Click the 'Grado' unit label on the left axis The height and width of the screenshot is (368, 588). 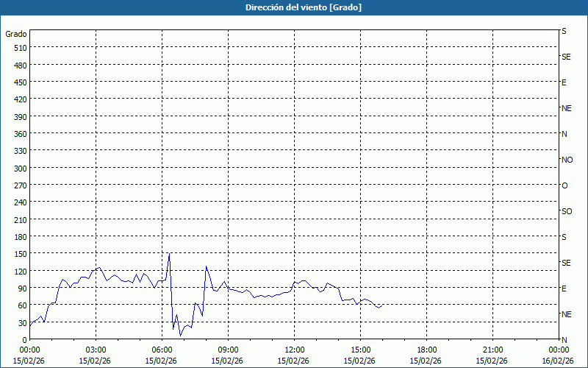tap(16, 34)
